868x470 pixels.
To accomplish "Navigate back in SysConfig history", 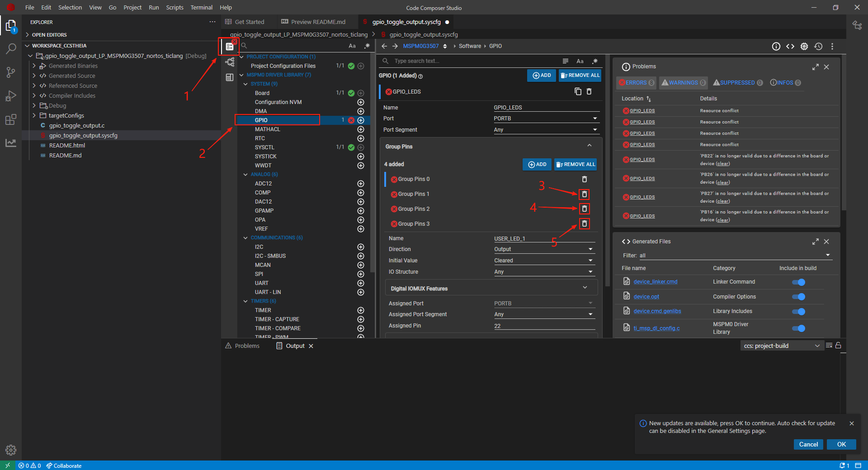I will (x=384, y=46).
